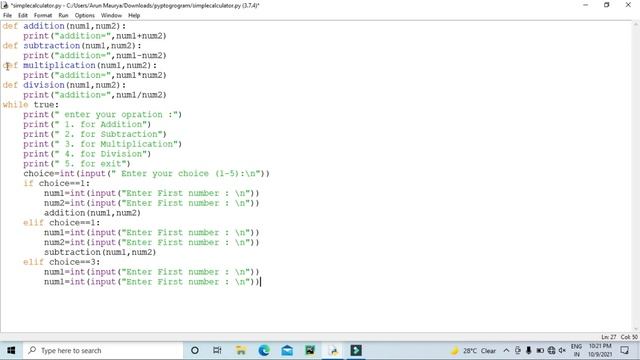Open the Window menu
Image resolution: width=640 pixels, height=360 pixels.
pyautogui.click(x=111, y=15)
